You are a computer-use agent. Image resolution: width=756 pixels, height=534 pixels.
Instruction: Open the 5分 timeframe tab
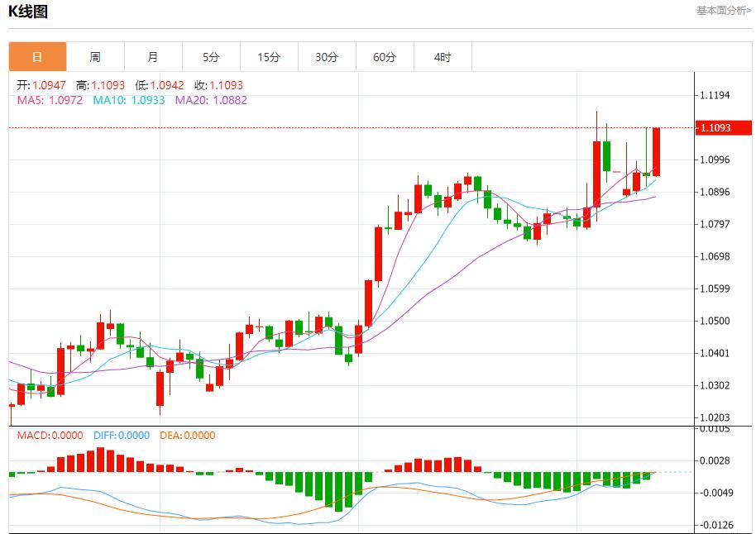point(211,57)
